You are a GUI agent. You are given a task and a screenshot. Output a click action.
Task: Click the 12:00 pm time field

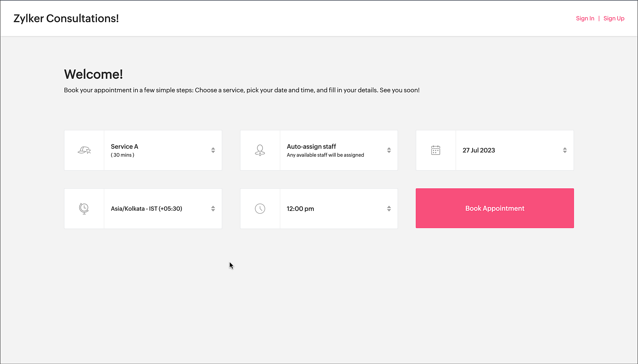coord(300,209)
